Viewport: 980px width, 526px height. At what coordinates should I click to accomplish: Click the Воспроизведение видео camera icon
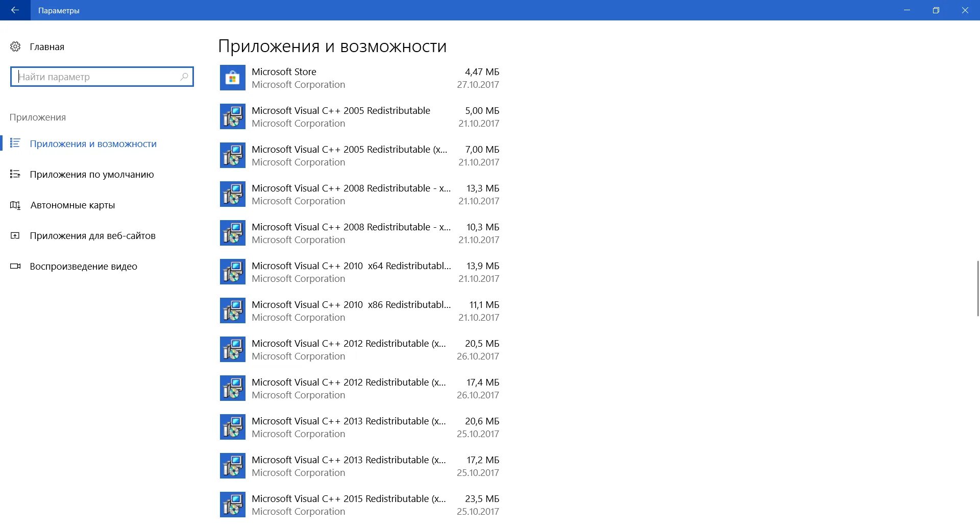pyautogui.click(x=15, y=266)
